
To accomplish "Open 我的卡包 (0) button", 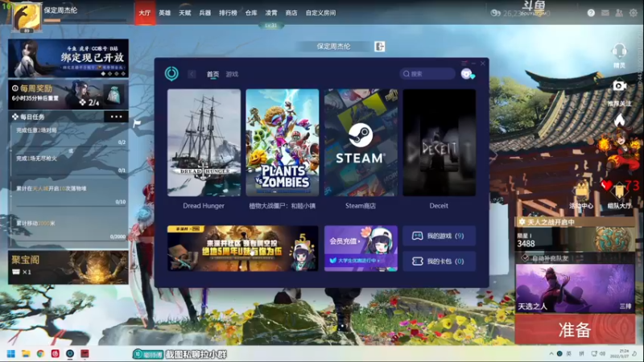I will click(x=439, y=261).
